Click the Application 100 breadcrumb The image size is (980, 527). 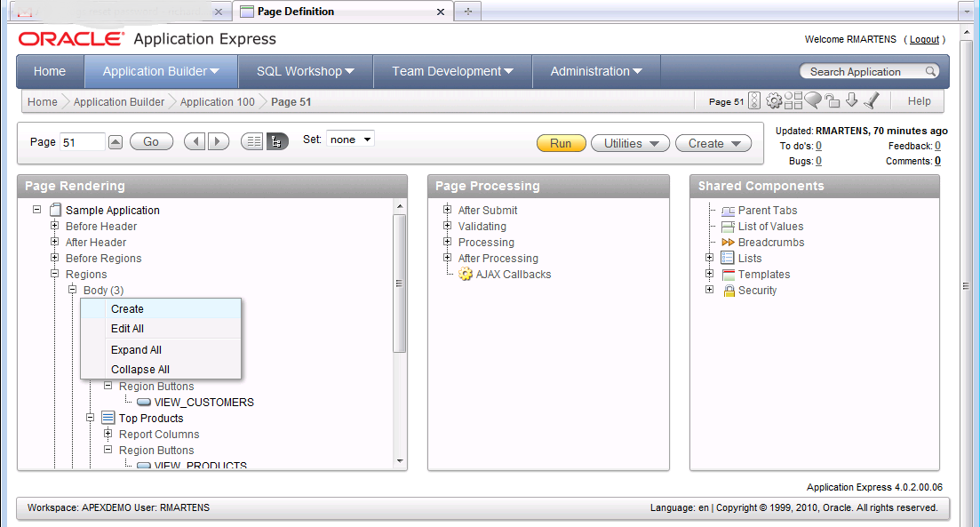218,102
